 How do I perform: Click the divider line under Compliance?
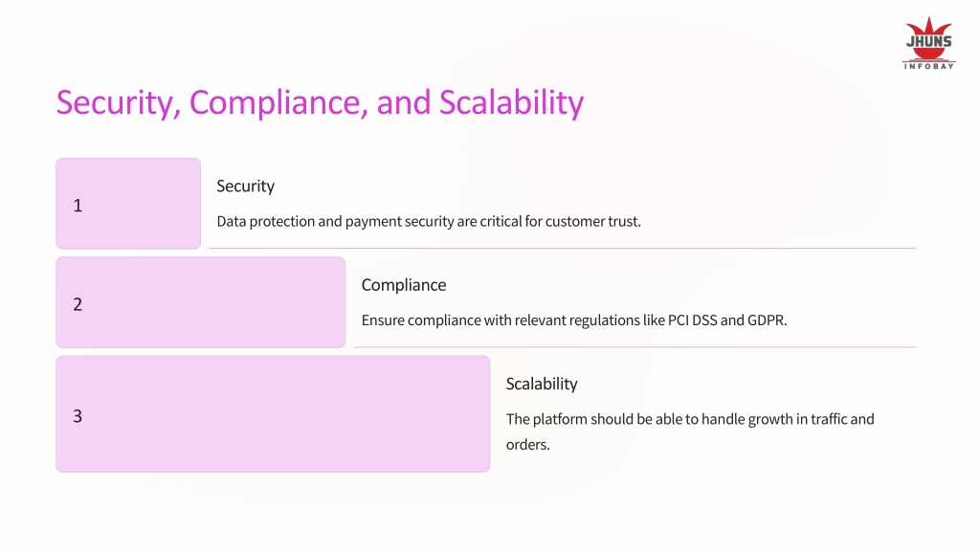click(635, 346)
